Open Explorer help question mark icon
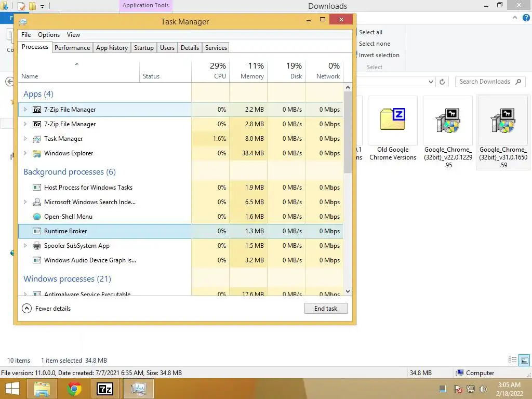532x399 pixels. point(526,18)
